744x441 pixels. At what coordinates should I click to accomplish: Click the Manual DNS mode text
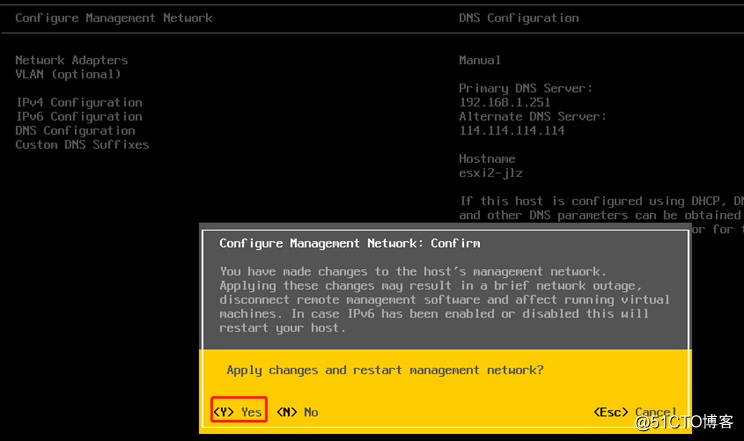480,60
